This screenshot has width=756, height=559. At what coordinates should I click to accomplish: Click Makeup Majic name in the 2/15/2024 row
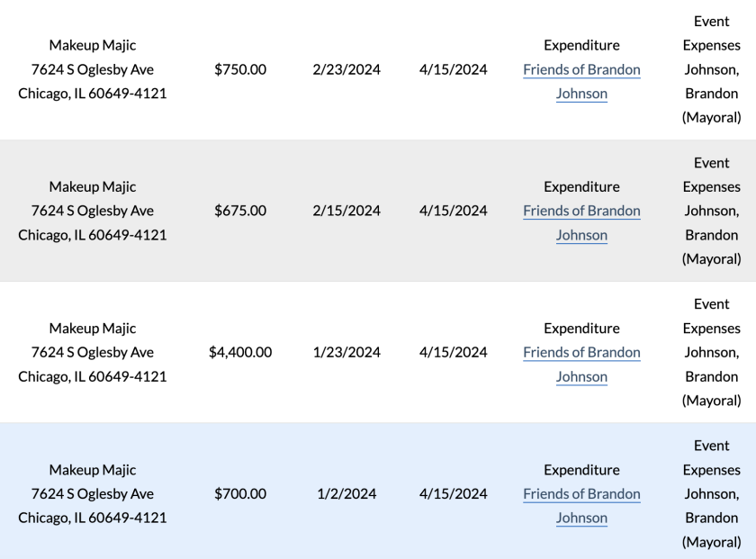pos(93,186)
